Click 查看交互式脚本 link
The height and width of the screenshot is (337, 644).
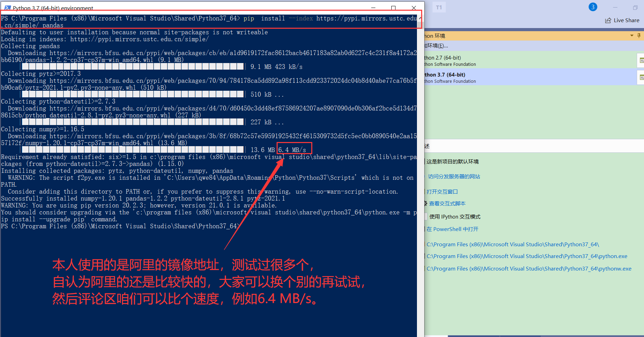point(447,204)
